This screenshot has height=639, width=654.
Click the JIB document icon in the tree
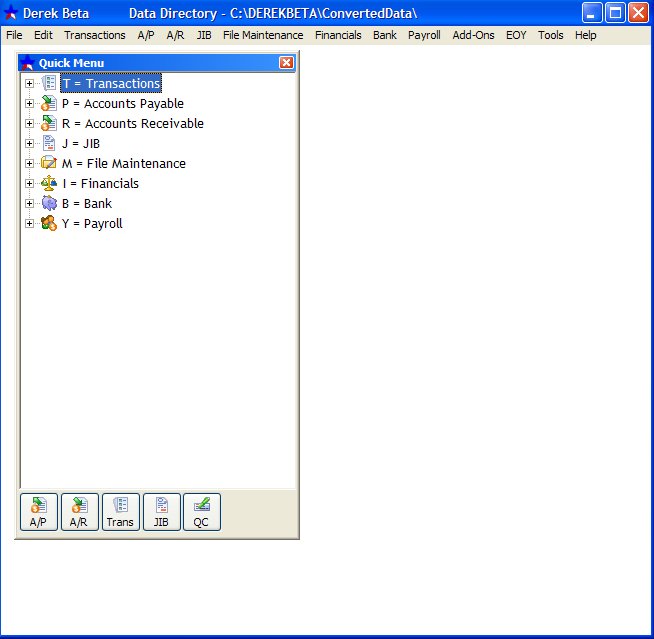(x=49, y=143)
